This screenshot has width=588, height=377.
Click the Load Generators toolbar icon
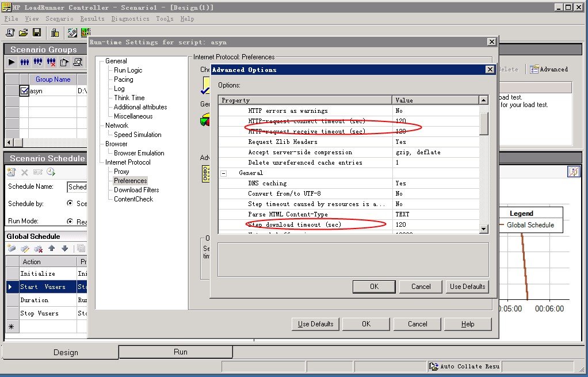(x=55, y=33)
